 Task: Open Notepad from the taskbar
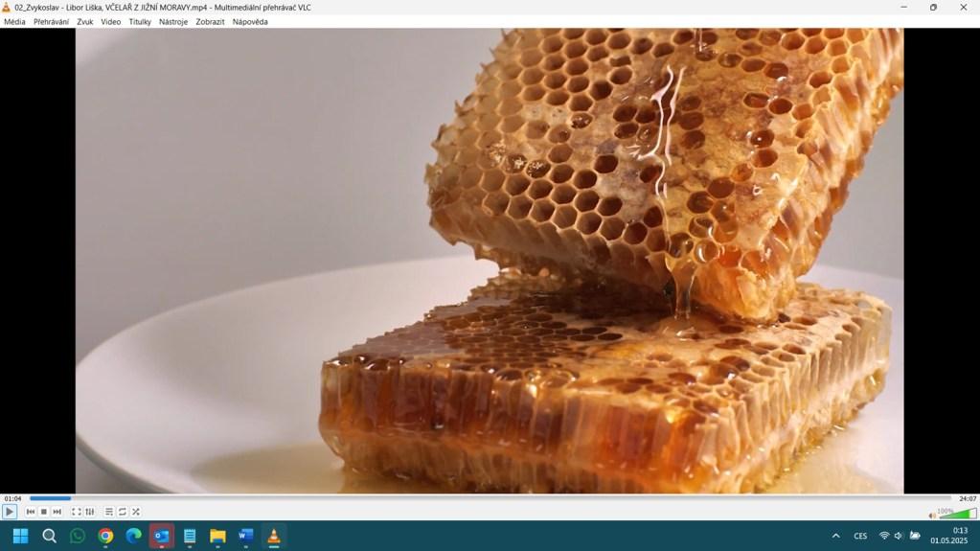click(190, 536)
